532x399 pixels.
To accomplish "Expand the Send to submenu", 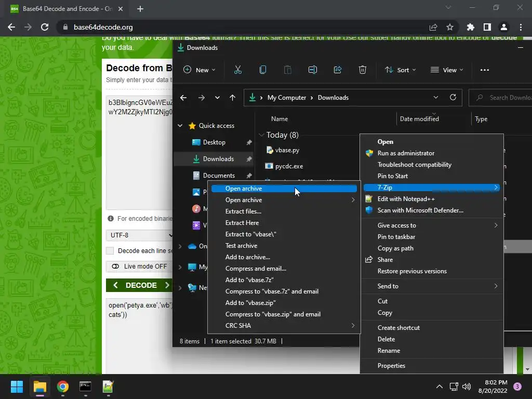I will 432,286.
